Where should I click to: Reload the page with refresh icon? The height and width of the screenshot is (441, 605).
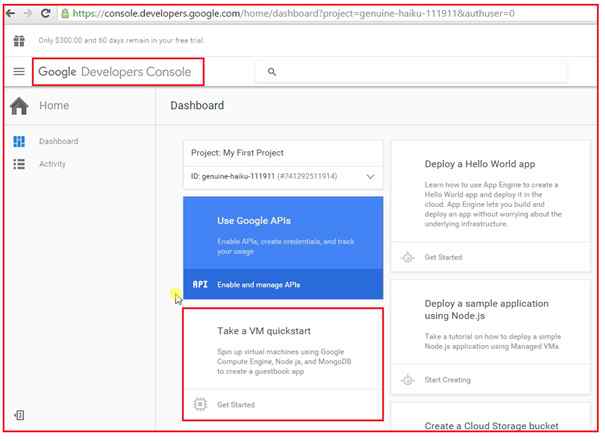pos(46,14)
